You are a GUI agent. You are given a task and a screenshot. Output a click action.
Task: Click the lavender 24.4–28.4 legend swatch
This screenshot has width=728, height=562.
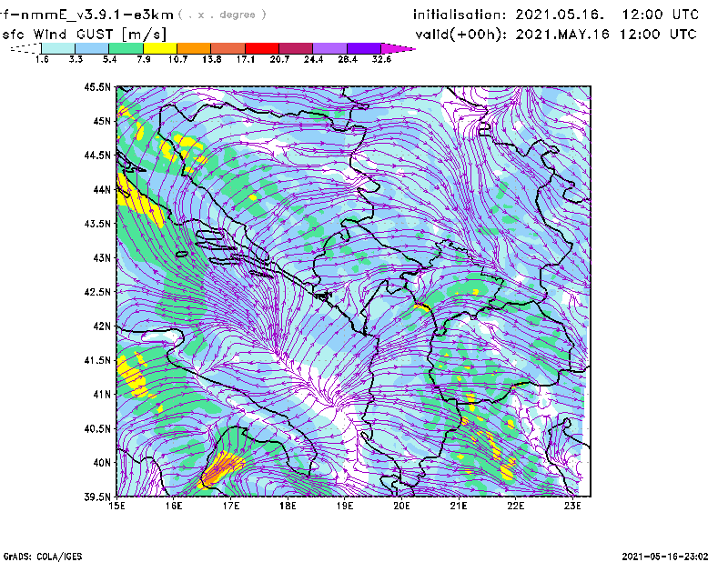[x=329, y=48]
